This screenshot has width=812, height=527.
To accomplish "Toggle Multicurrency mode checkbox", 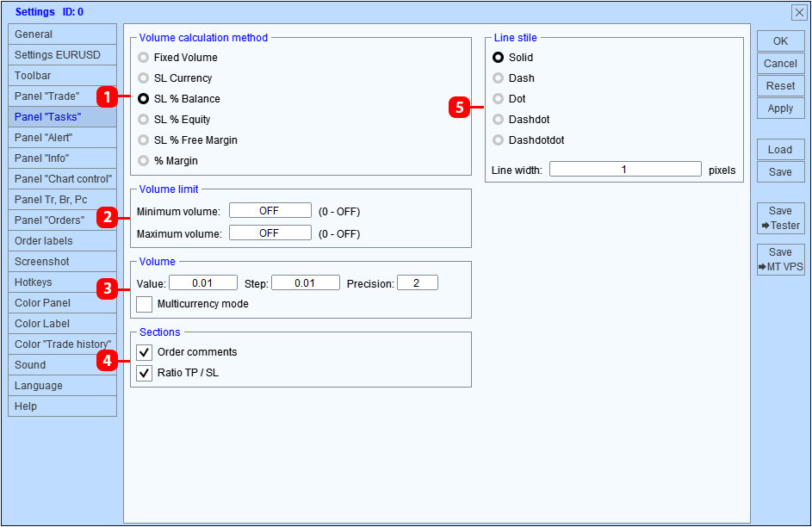I will [144, 304].
